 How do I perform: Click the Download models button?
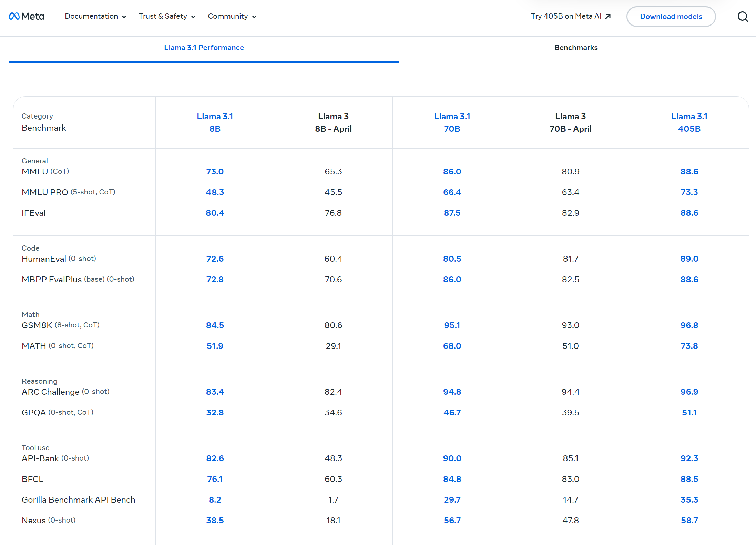[x=671, y=17]
